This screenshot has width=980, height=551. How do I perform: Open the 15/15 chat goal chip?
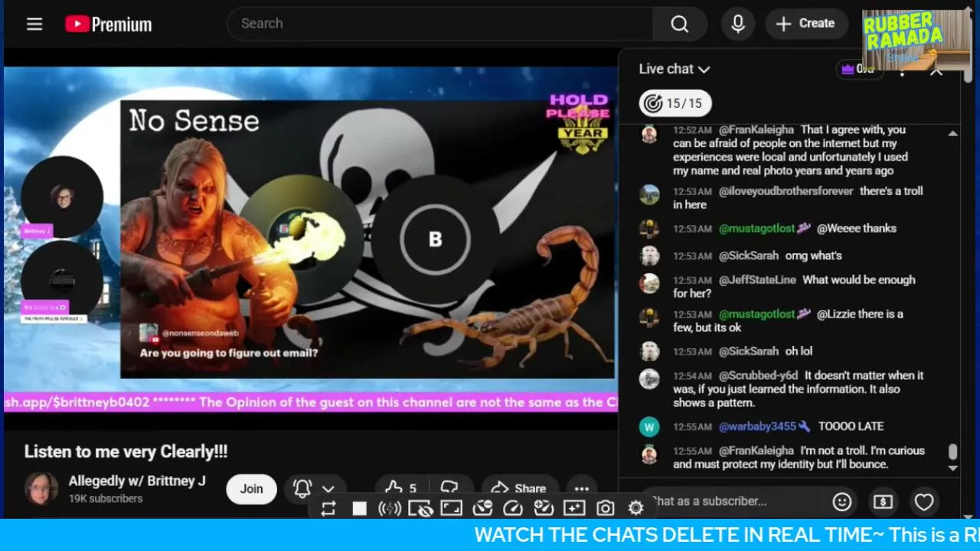[675, 103]
